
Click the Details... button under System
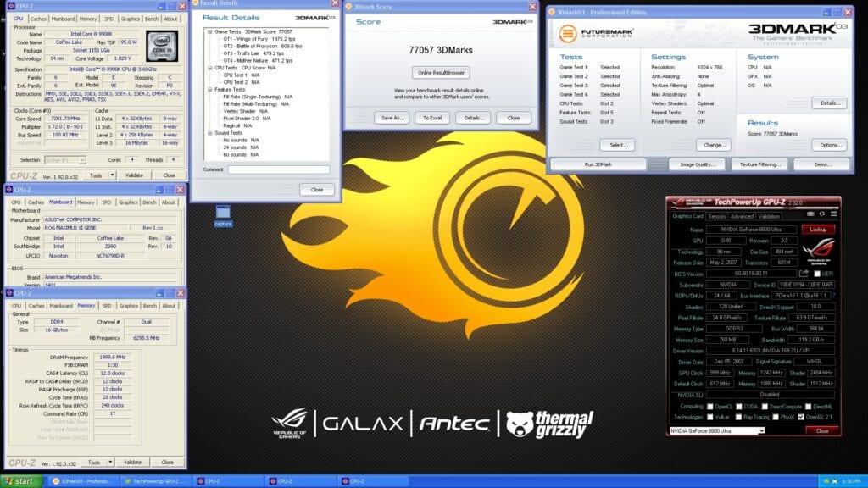pyautogui.click(x=830, y=103)
